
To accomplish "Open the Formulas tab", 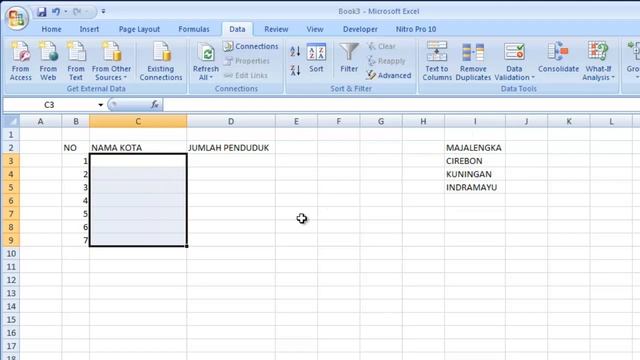I will (x=194, y=29).
